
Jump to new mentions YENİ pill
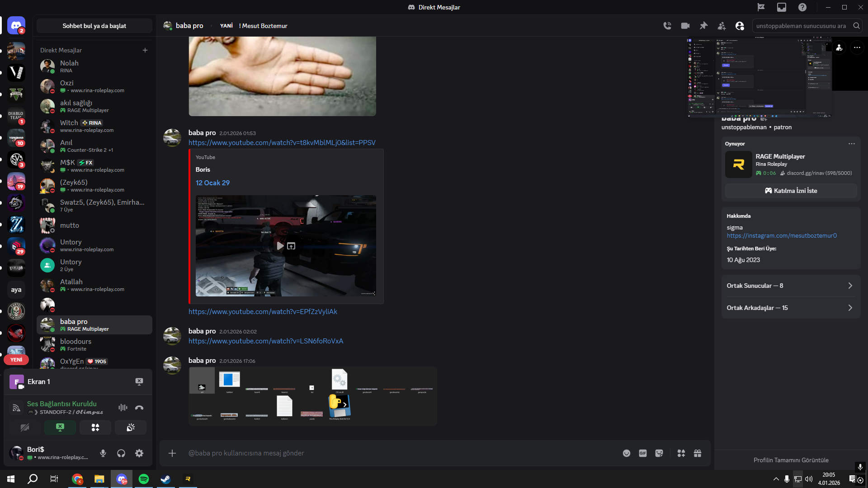(16, 360)
